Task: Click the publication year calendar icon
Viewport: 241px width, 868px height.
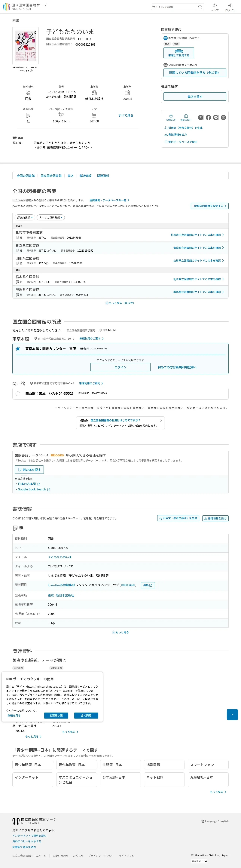Action: [127, 93]
